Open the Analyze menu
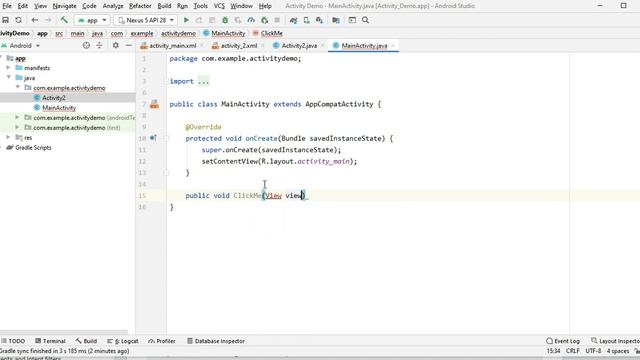The image size is (640, 360). [x=113, y=6]
